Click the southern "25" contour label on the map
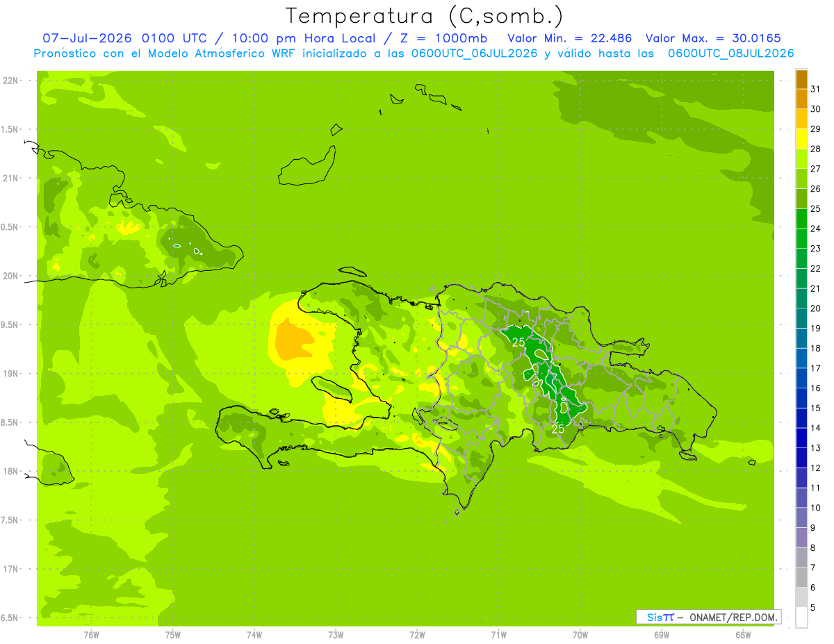The width and height of the screenshot is (834, 644). (557, 429)
